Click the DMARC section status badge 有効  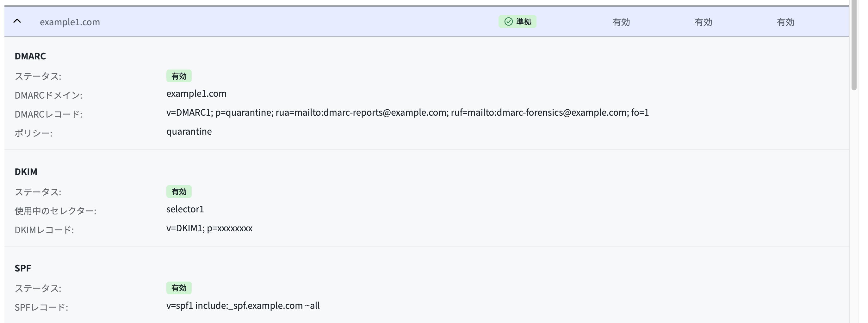point(179,76)
